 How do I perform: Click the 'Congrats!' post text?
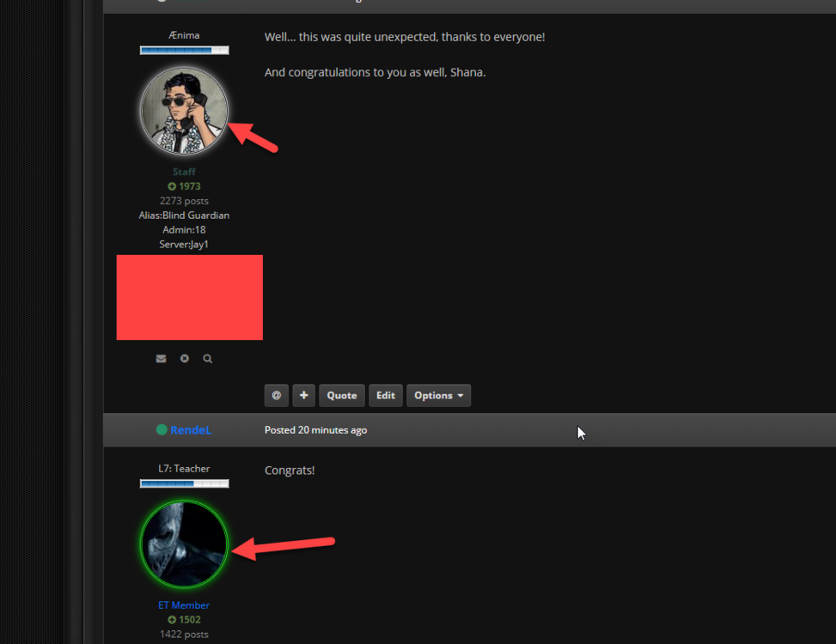click(290, 471)
